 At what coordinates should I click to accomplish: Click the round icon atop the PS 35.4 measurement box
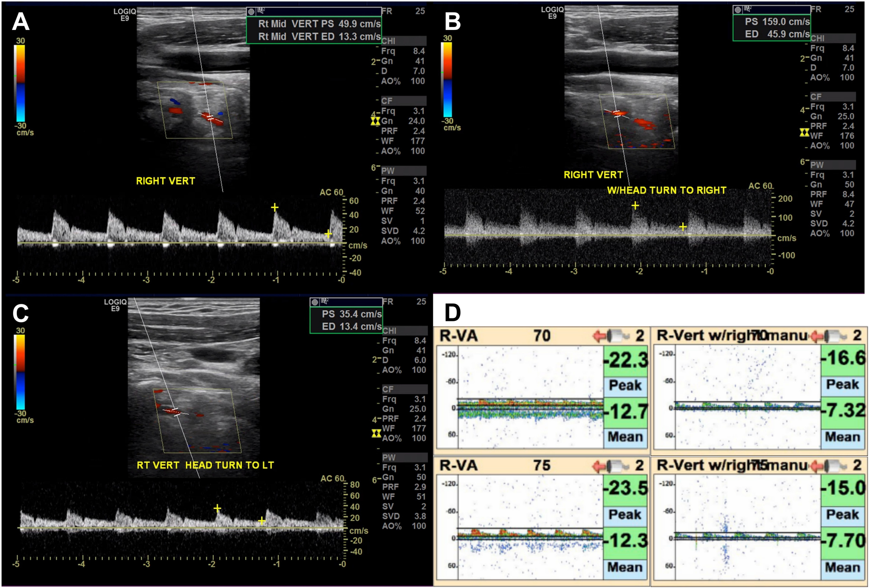(x=315, y=302)
